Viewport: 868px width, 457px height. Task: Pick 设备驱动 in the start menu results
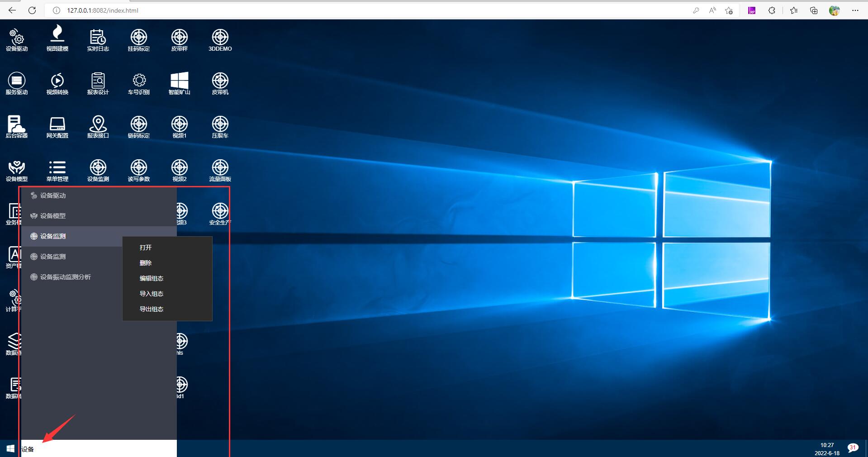tap(99, 195)
